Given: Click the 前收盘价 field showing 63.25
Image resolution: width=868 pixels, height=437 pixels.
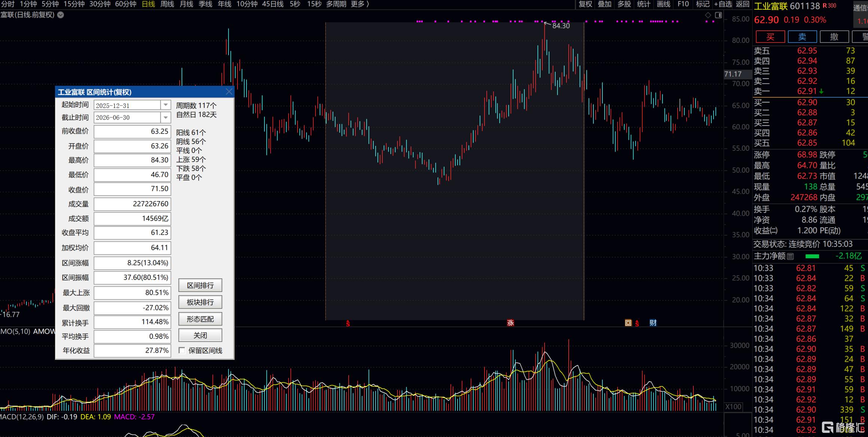Looking at the screenshot, I should pos(132,132).
